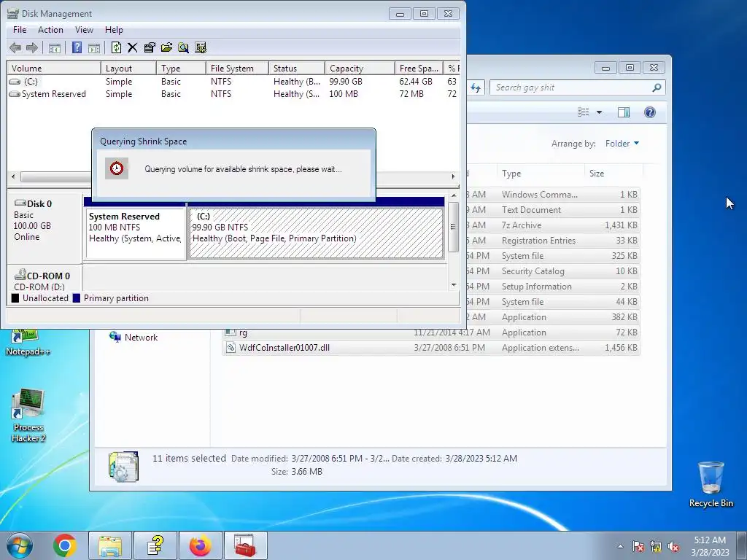Click the Primary partition blue legend swatch

76,298
